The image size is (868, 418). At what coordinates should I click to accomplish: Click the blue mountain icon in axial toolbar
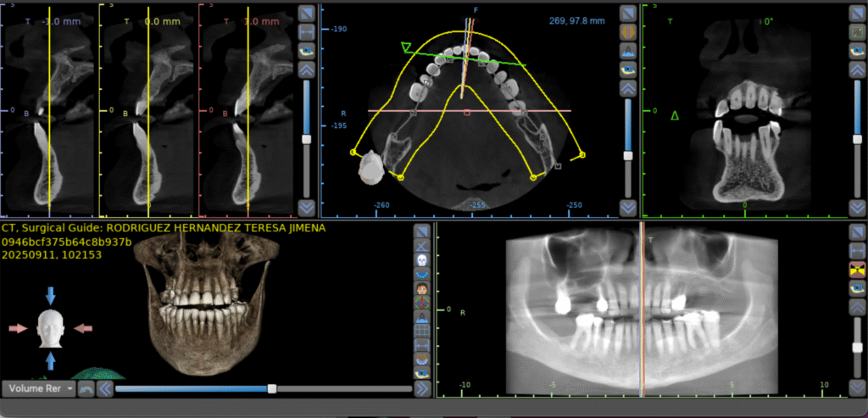pos(628,50)
